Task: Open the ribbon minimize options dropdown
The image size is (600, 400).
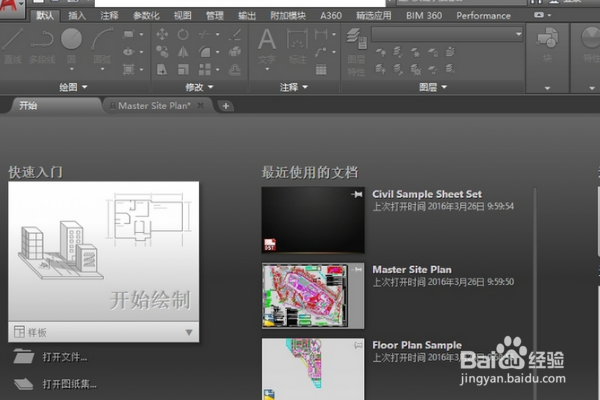Action: pyautogui.click(x=549, y=15)
